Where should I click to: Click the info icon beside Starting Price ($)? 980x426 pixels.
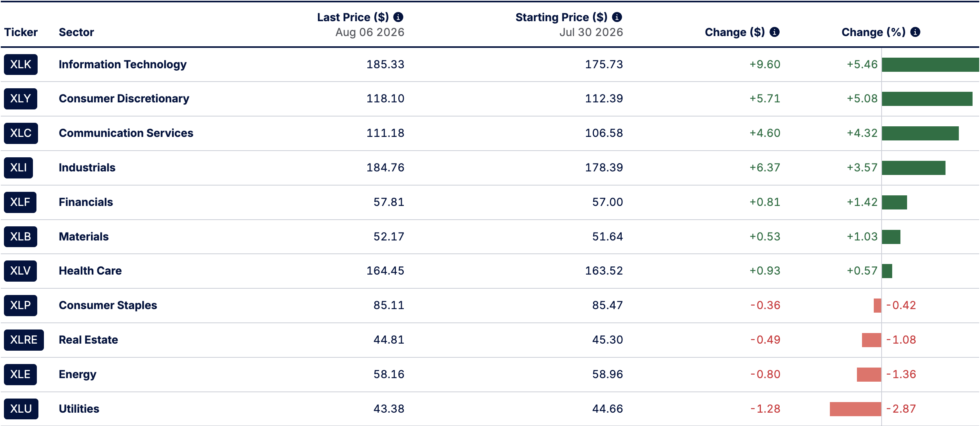pos(617,17)
